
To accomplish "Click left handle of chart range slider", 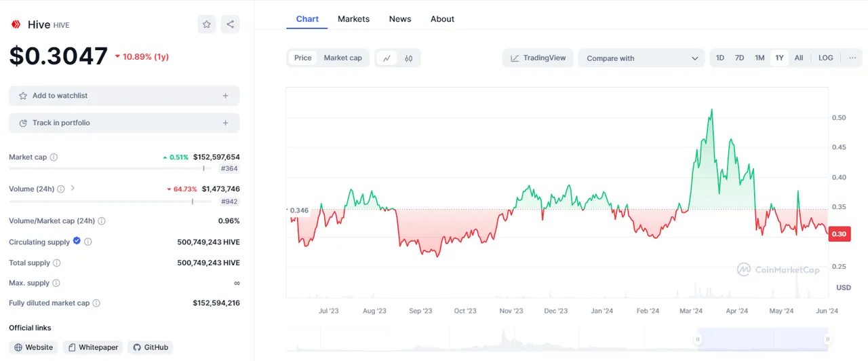I will 696,339.
